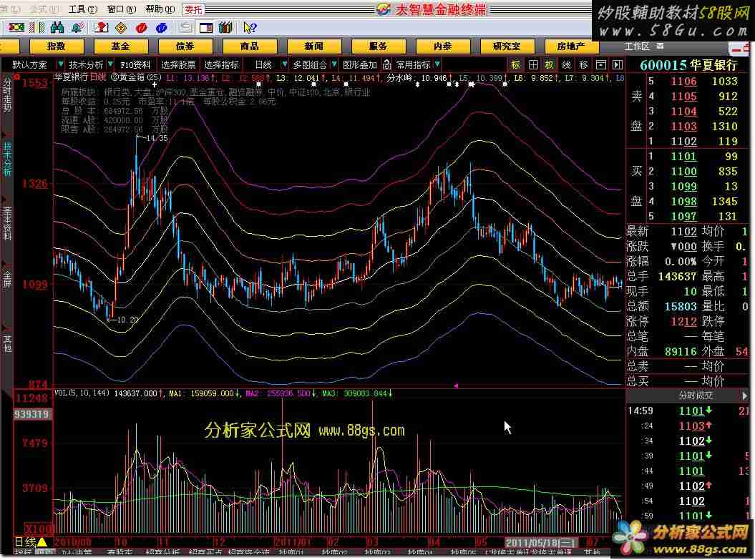
Task: Click the striped bars toolbar icon
Action: pyautogui.click(x=37, y=27)
